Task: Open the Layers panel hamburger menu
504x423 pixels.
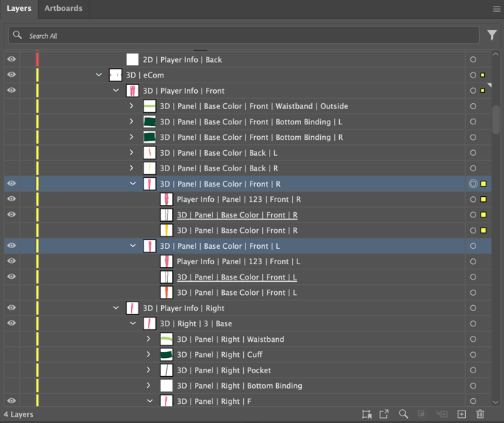Action: 496,9
